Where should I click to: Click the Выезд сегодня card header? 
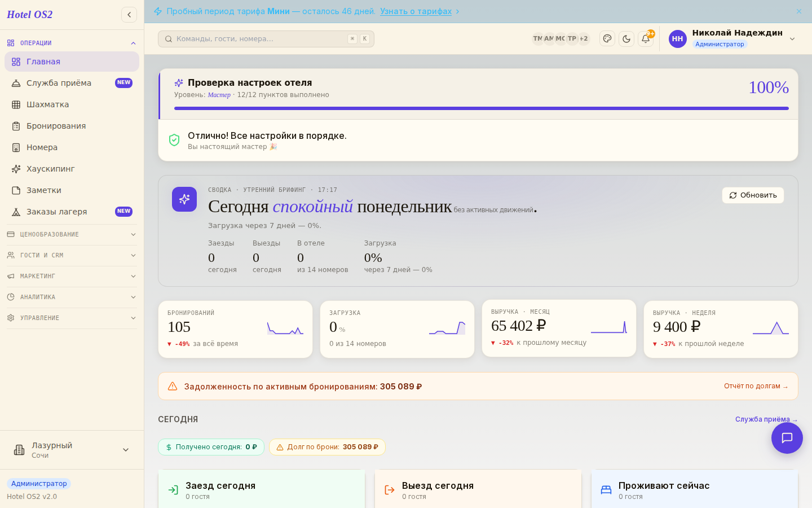pos(478,489)
